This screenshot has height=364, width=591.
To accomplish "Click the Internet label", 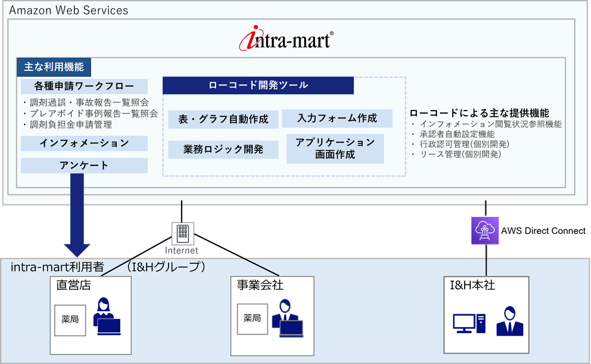I will (181, 250).
